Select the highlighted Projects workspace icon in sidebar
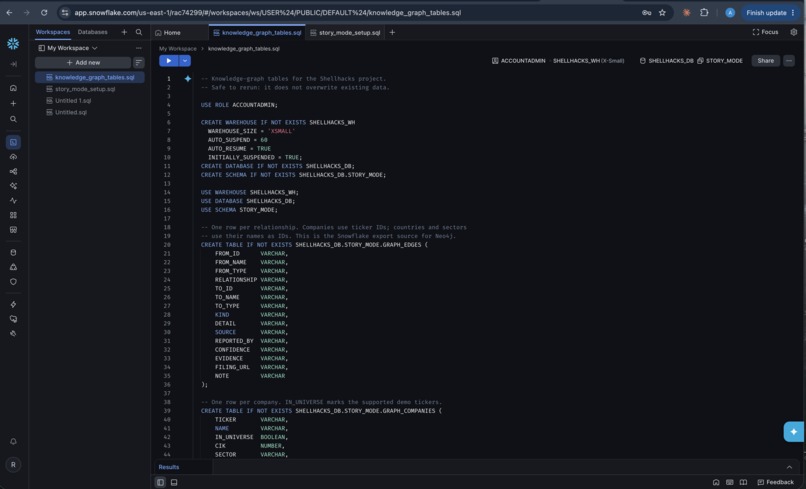This screenshot has width=806, height=489. (13, 142)
